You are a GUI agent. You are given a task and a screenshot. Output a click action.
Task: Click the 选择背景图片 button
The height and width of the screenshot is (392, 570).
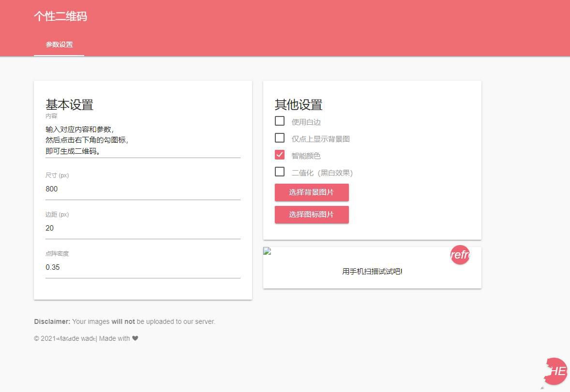click(312, 192)
